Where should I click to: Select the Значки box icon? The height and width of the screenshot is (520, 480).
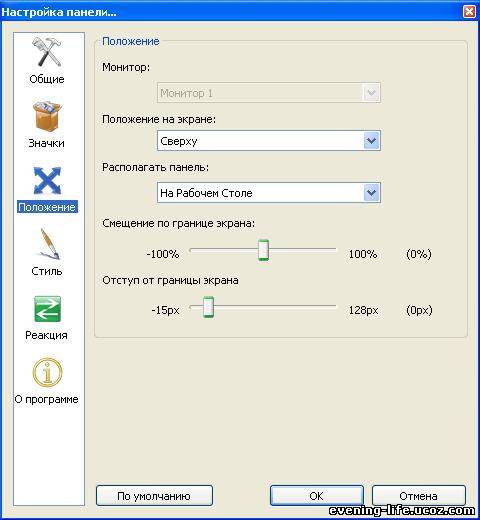point(47,116)
